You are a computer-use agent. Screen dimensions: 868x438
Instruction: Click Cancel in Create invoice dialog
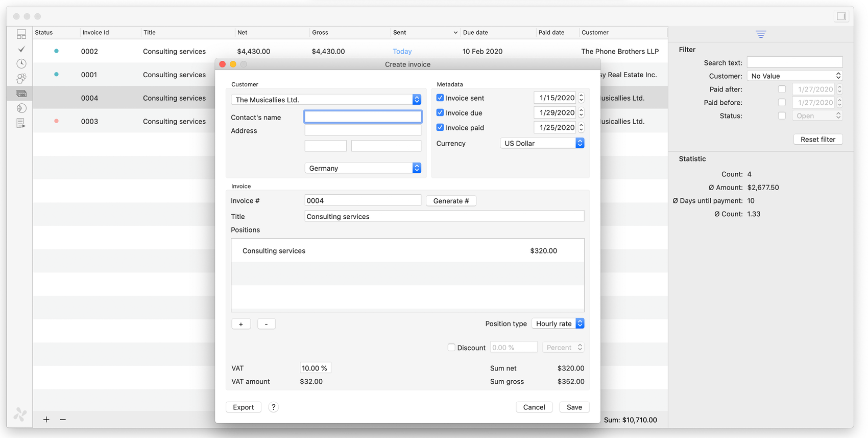pos(534,407)
